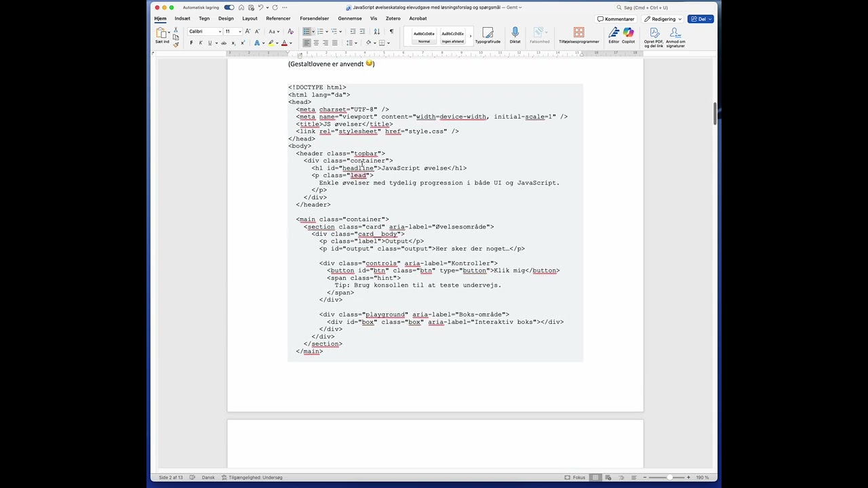Justify text alignment
This screenshot has width=868, height=488.
335,43
